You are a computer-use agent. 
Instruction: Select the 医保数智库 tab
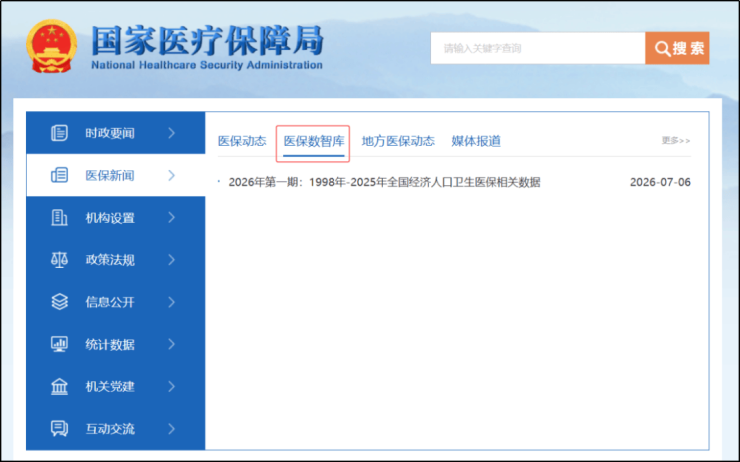[x=314, y=141]
